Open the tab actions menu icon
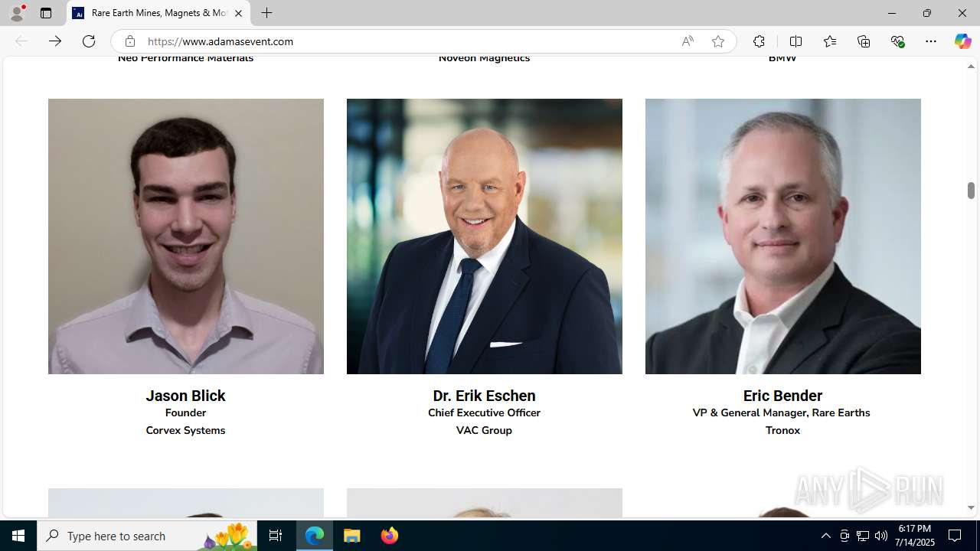The width and height of the screenshot is (980, 551). (46, 13)
